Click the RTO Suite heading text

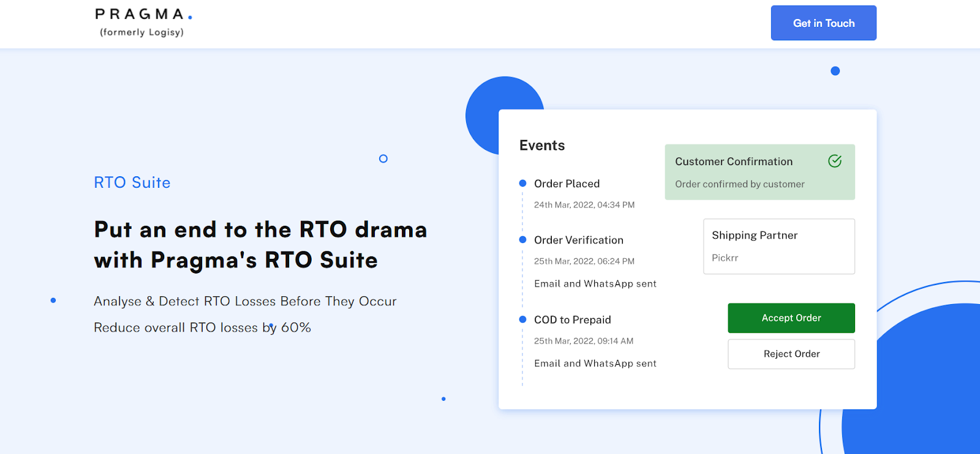pos(132,182)
